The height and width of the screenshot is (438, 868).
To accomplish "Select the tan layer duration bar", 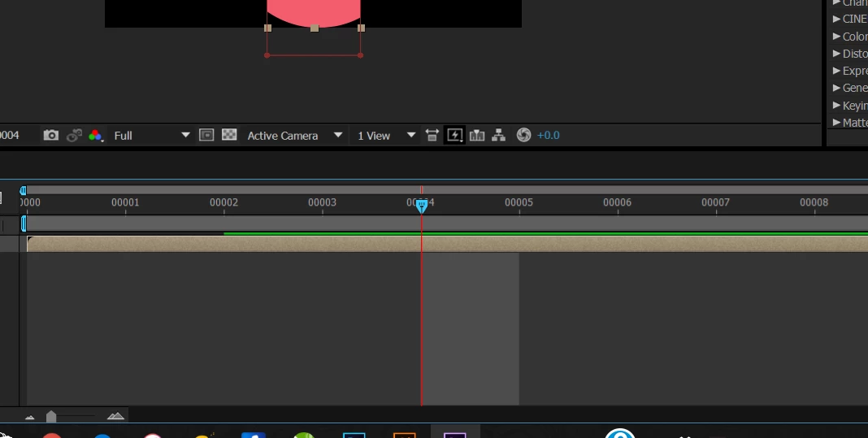I will tap(447, 245).
